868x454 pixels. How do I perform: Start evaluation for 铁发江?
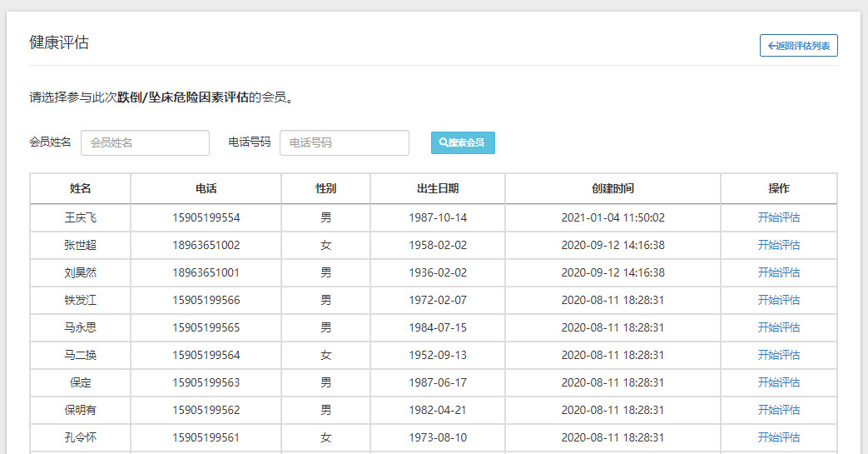click(x=778, y=300)
